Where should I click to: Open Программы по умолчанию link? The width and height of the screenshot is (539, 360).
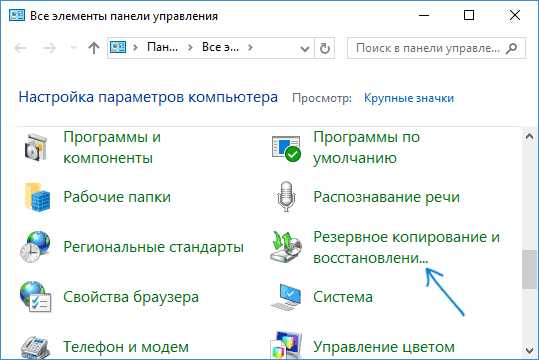(x=366, y=148)
